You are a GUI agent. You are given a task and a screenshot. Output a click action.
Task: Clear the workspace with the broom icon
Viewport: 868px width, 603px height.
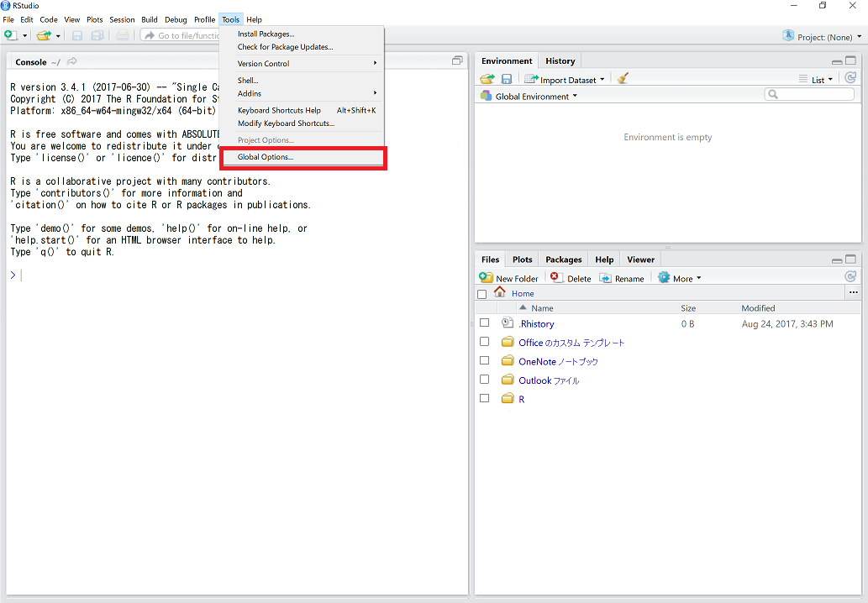click(623, 79)
